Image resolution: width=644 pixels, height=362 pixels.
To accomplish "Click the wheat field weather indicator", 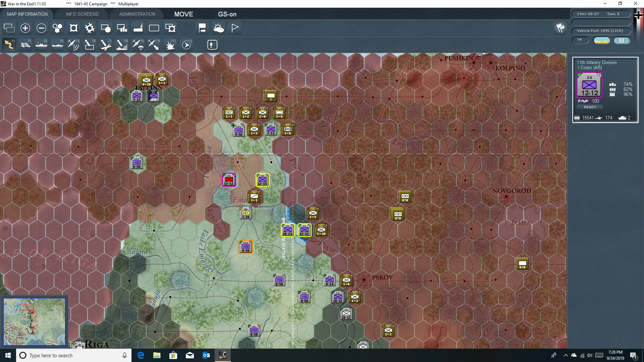I will pos(602,40).
